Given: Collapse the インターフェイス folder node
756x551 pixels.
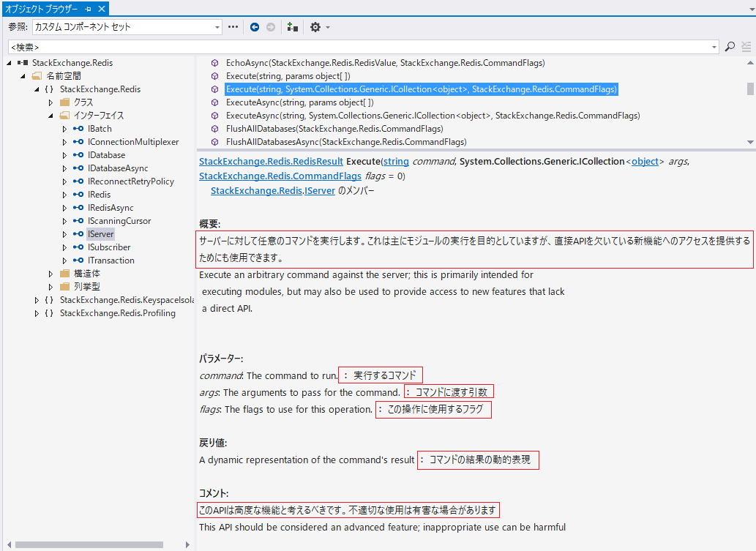Looking at the screenshot, I should tap(50, 116).
